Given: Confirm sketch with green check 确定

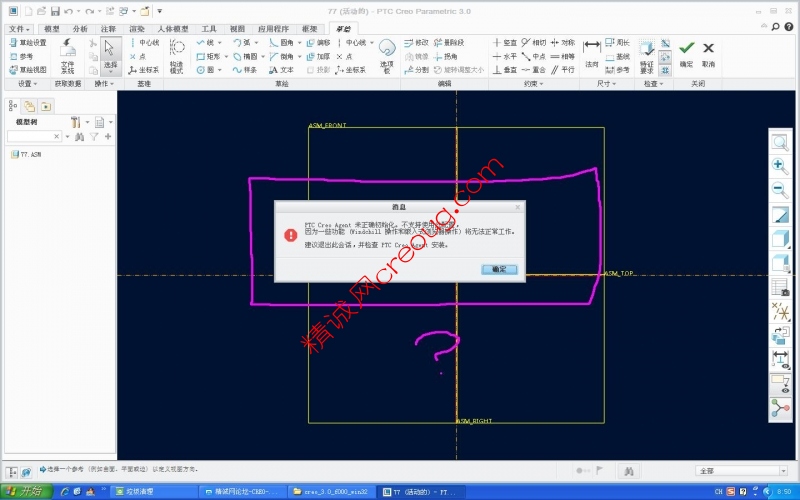Looking at the screenshot, I should pyautogui.click(x=686, y=53).
